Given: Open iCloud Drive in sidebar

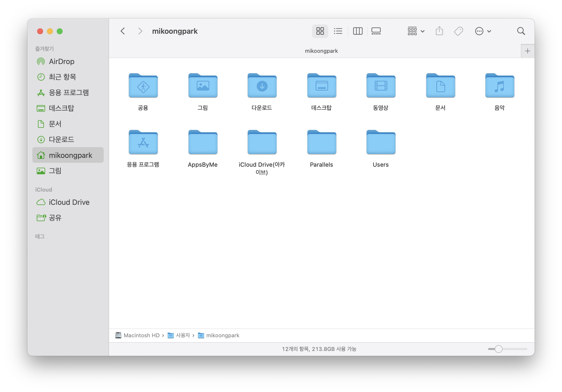Looking at the screenshot, I should click(x=69, y=202).
